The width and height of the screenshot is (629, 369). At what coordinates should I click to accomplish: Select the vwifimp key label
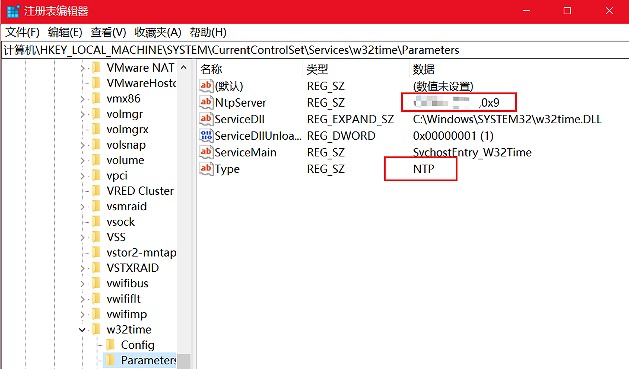[127, 314]
